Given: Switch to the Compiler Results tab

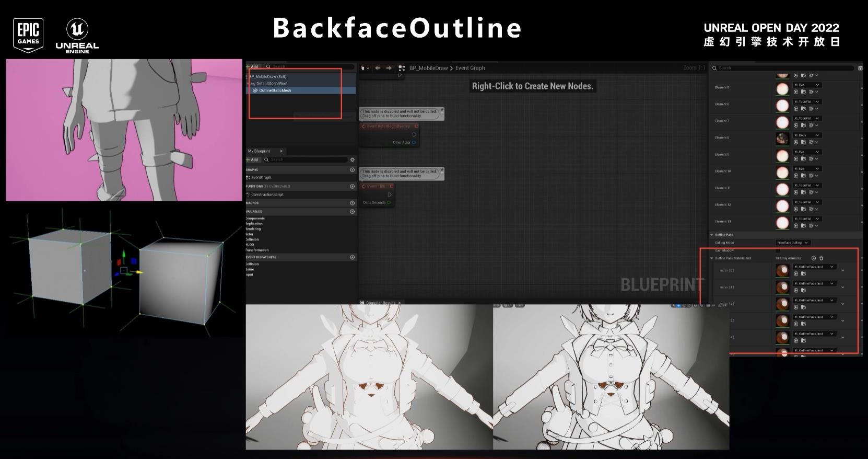Looking at the screenshot, I should point(380,303).
